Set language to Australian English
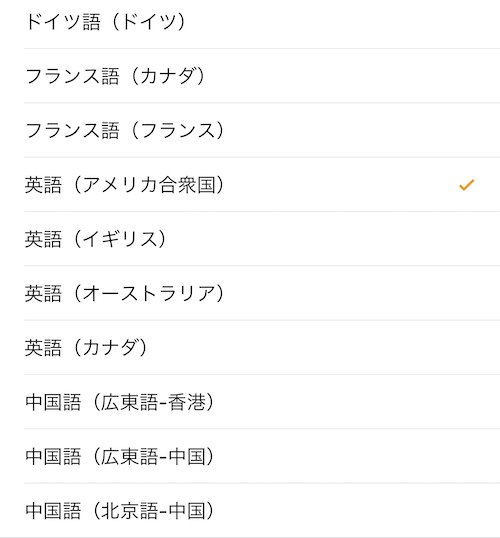The height and width of the screenshot is (538, 500). pos(262,293)
